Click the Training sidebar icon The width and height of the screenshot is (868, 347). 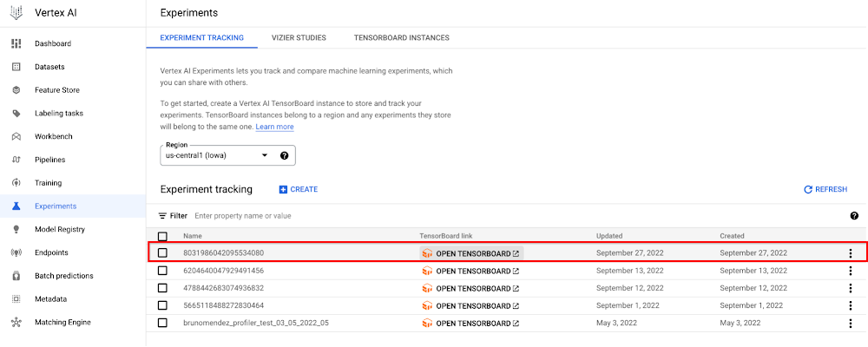pyautogui.click(x=16, y=183)
